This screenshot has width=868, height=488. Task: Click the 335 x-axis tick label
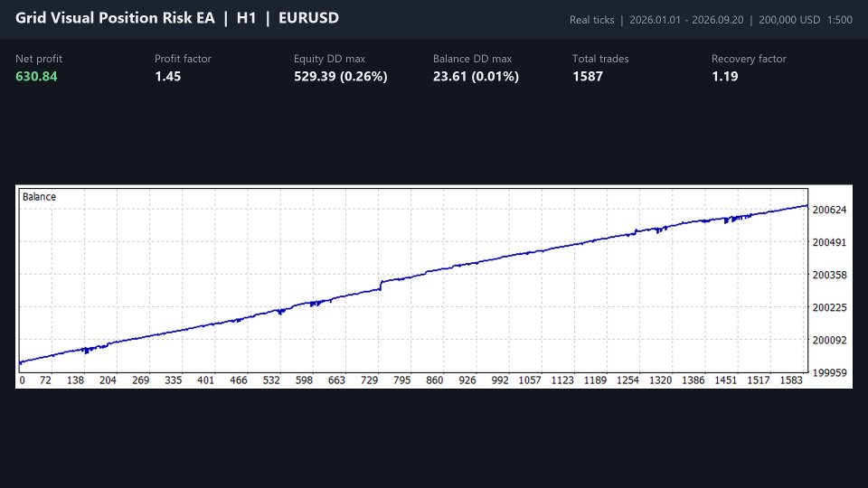pos(174,380)
